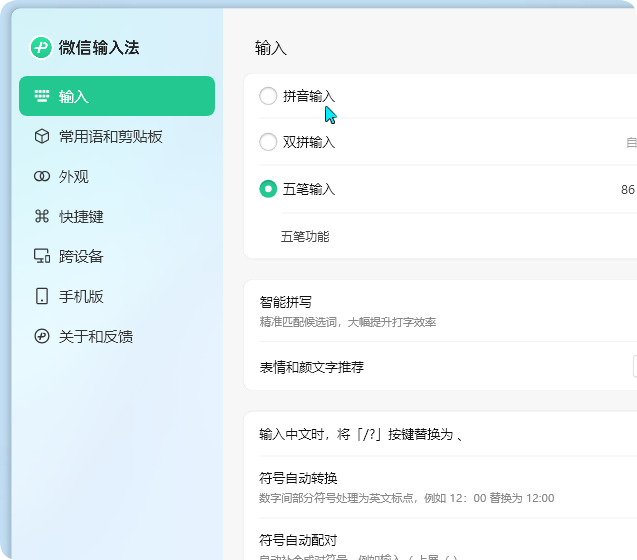Click the 符号自动配对 setting title

pyautogui.click(x=298, y=540)
